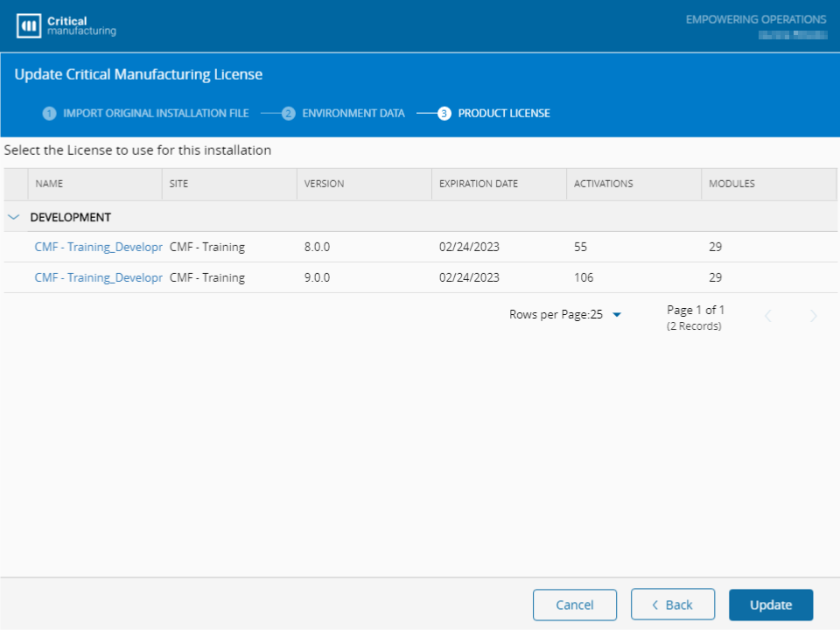The width and height of the screenshot is (840, 630).
Task: Sort by the Expiration Date column header
Action: (478, 184)
